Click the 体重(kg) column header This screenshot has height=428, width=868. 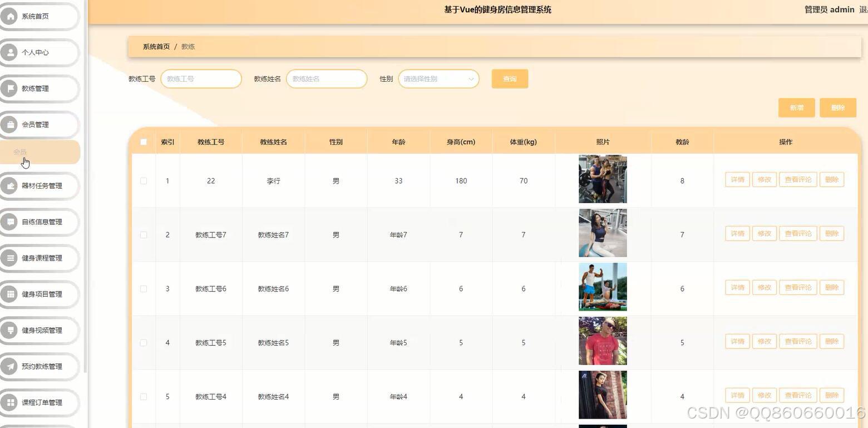click(524, 142)
